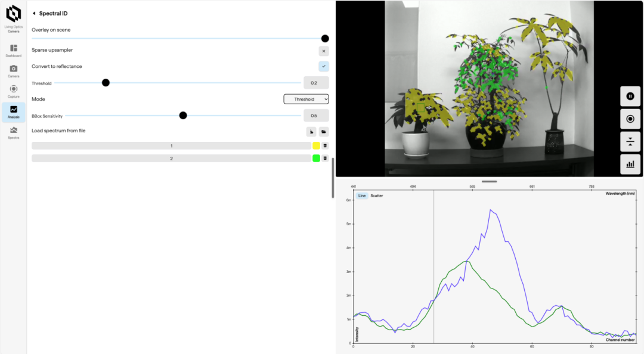This screenshot has width=644, height=354.
Task: Open the Capture section
Action: (x=13, y=91)
